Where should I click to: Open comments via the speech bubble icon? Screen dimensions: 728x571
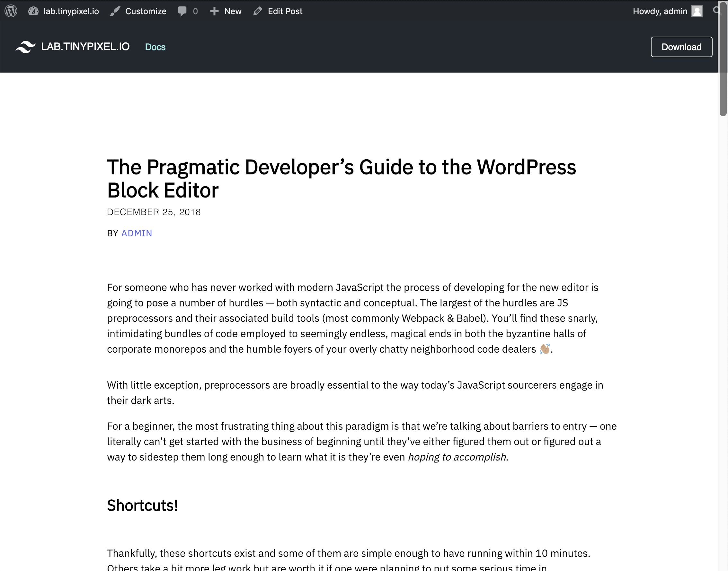pos(182,11)
